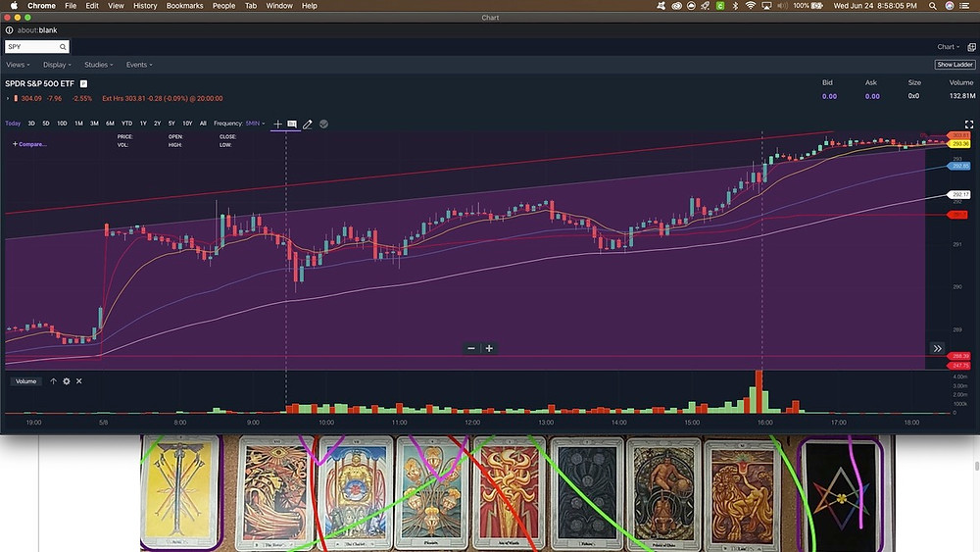980x552 pixels.
Task: Expand the arrow beside 304.09 price
Action: tap(8, 99)
